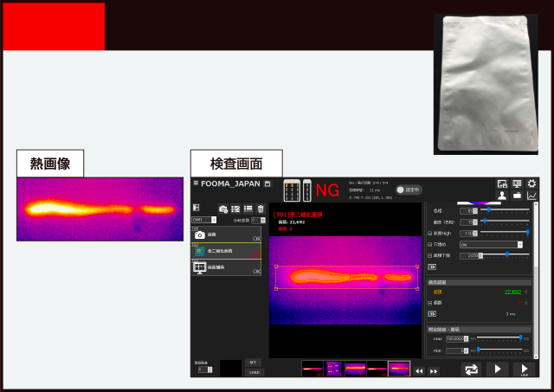Toggle checkbox beside 彩度High

(x=430, y=233)
